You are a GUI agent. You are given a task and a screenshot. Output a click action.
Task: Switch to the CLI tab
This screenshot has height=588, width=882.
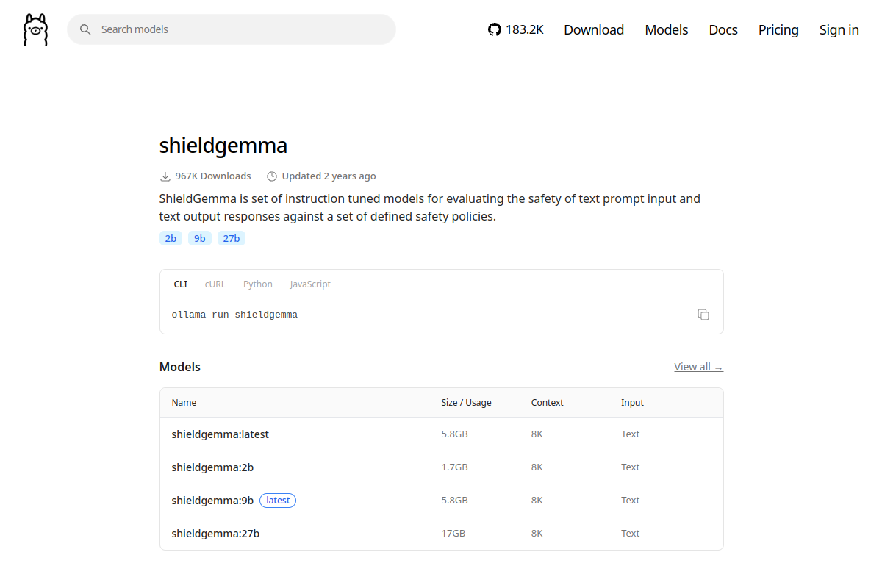[181, 284]
